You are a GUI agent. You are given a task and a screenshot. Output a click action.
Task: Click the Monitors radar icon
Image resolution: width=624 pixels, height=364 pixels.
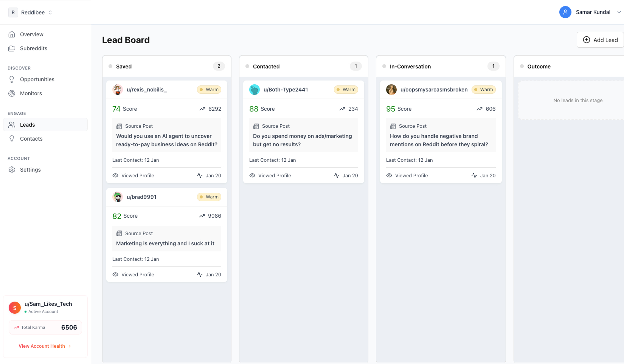[x=12, y=93]
